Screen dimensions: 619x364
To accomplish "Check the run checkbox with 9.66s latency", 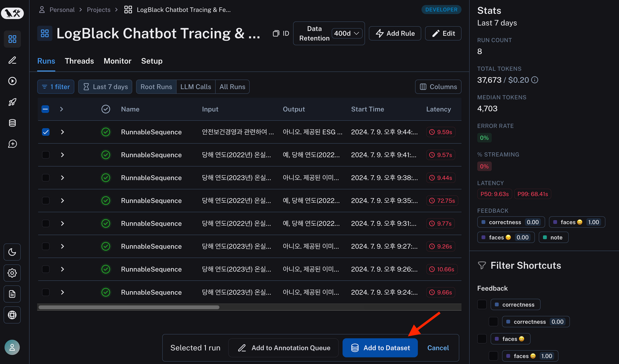I will tap(45, 292).
